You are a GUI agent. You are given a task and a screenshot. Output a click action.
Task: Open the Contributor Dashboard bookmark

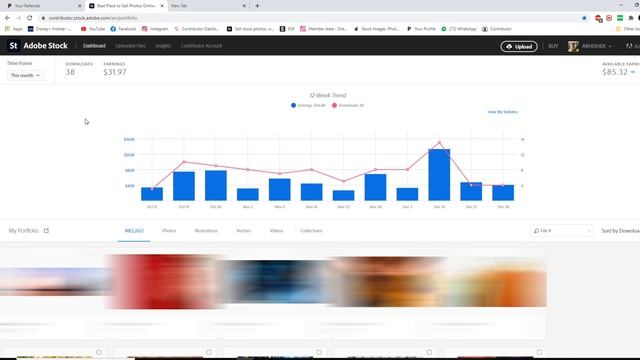point(196,29)
